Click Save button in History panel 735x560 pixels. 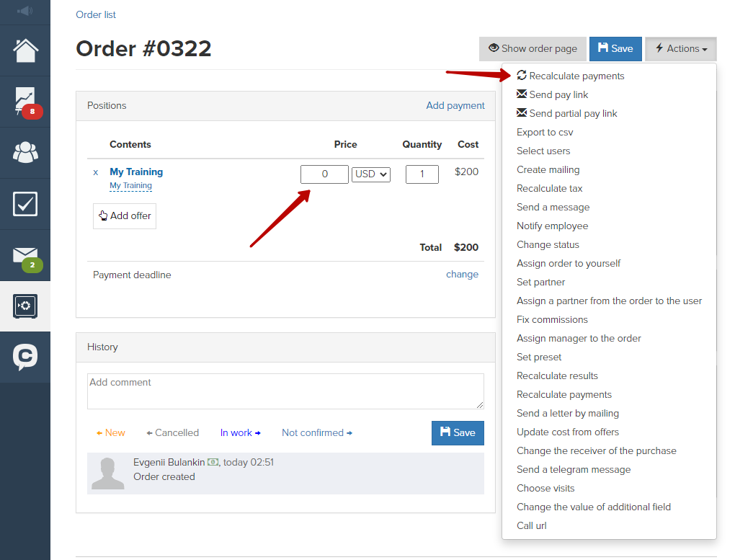458,433
